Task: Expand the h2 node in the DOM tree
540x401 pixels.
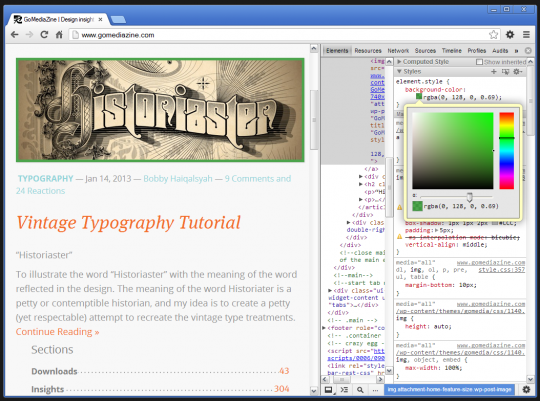Action: (x=361, y=184)
